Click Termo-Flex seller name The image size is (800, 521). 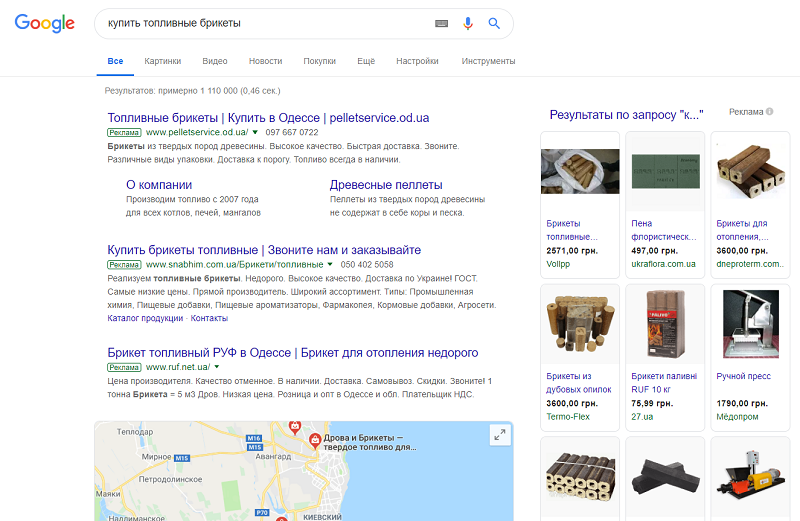567,416
